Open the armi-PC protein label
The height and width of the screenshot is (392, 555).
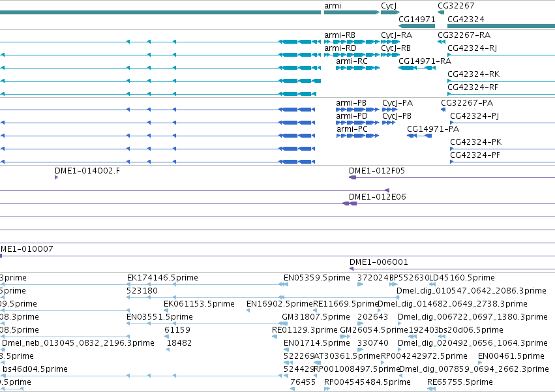[x=352, y=129]
